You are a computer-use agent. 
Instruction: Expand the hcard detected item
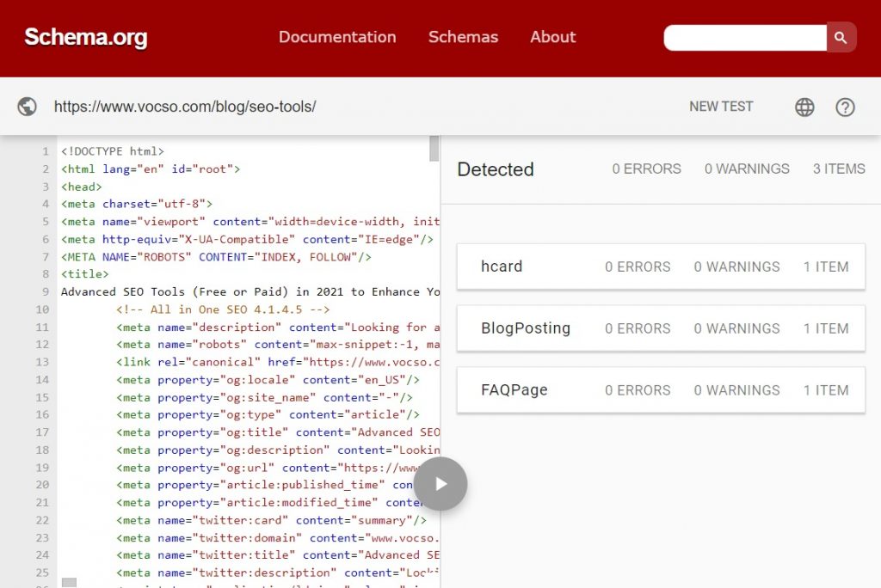coord(660,266)
